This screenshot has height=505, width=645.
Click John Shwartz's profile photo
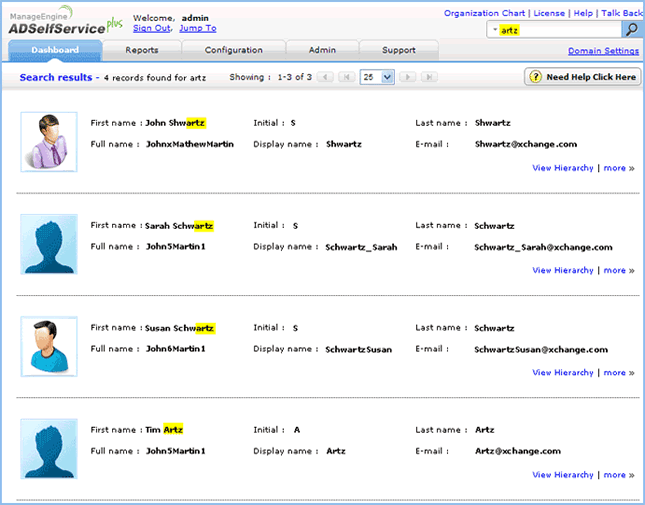pyautogui.click(x=49, y=140)
